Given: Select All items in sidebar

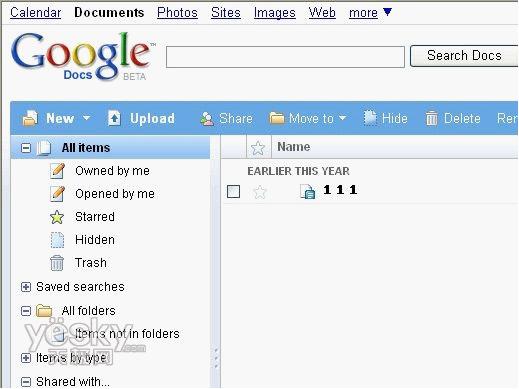Looking at the screenshot, I should pyautogui.click(x=86, y=148).
